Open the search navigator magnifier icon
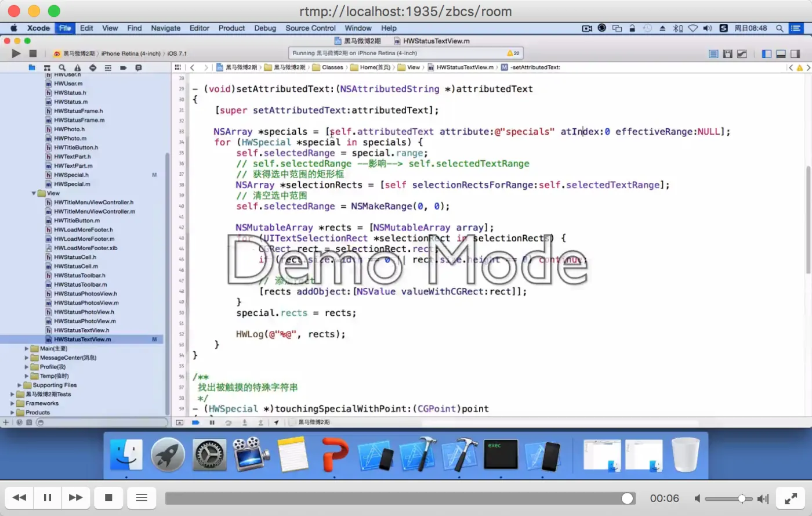Viewport: 812px width, 516px height. [62, 68]
